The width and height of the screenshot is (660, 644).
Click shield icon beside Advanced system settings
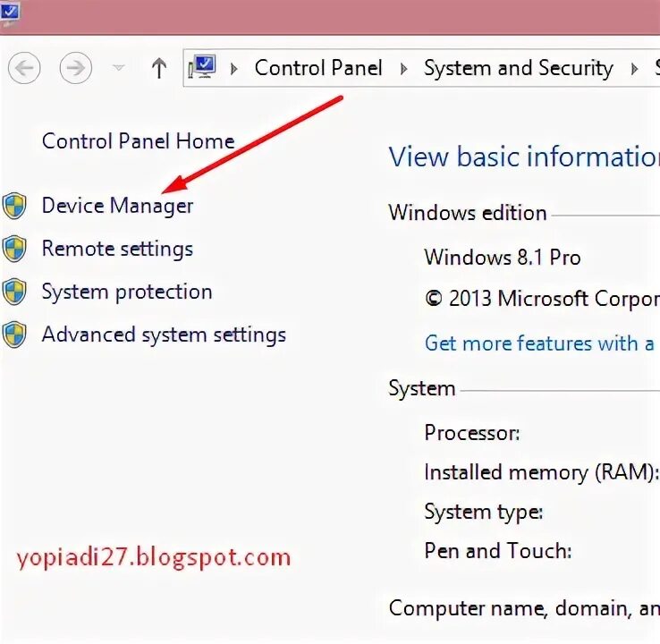14,335
